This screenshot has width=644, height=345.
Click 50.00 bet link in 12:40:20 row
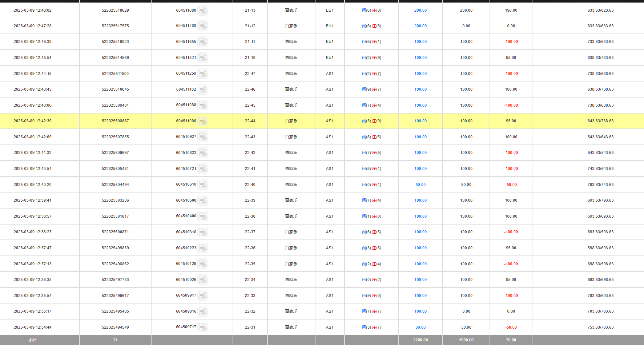[420, 185]
